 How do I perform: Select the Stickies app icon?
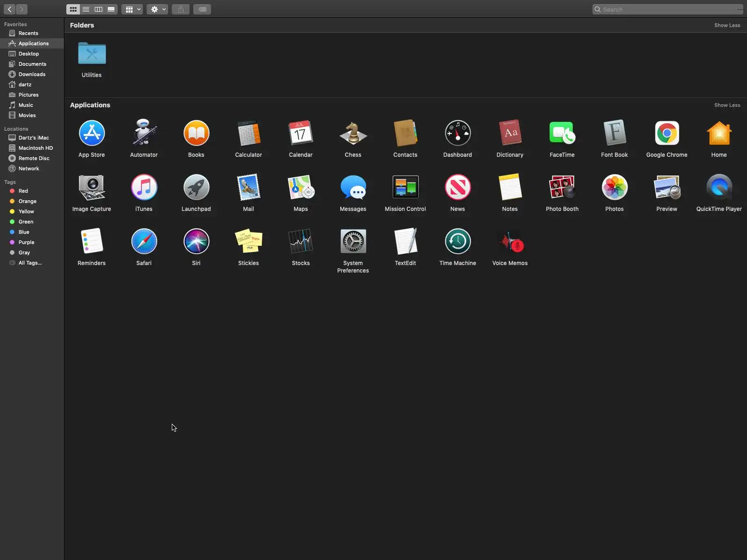pyautogui.click(x=248, y=242)
